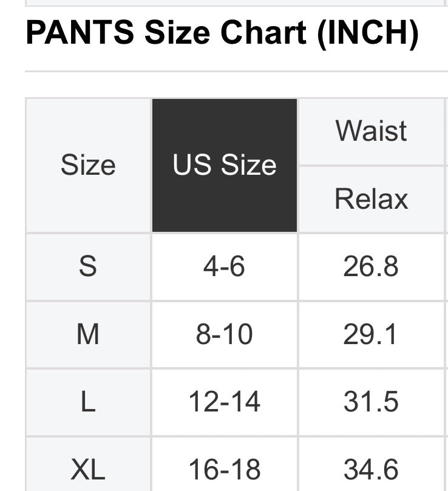The height and width of the screenshot is (491, 448).
Task: Click the word PANTS in the heading
Action: click(x=80, y=33)
